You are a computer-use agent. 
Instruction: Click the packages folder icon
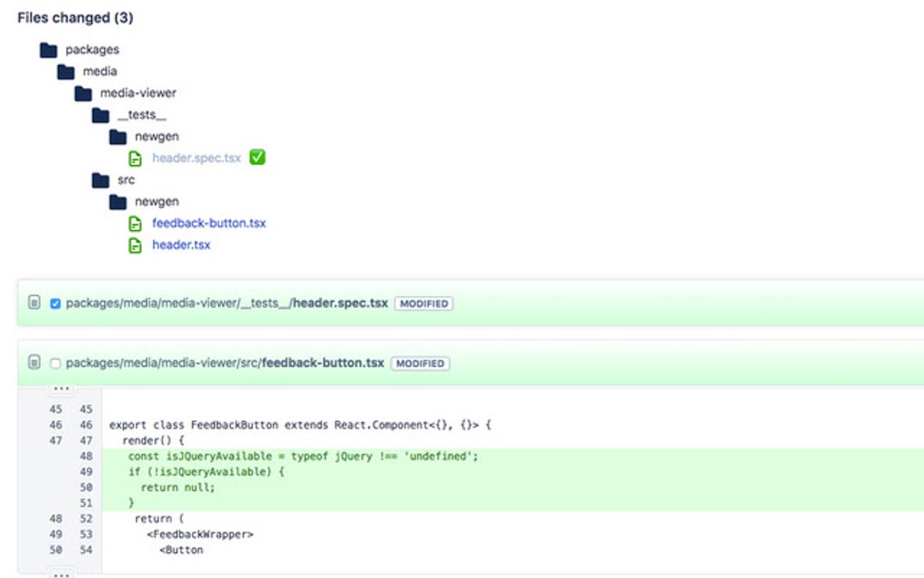[x=50, y=49]
